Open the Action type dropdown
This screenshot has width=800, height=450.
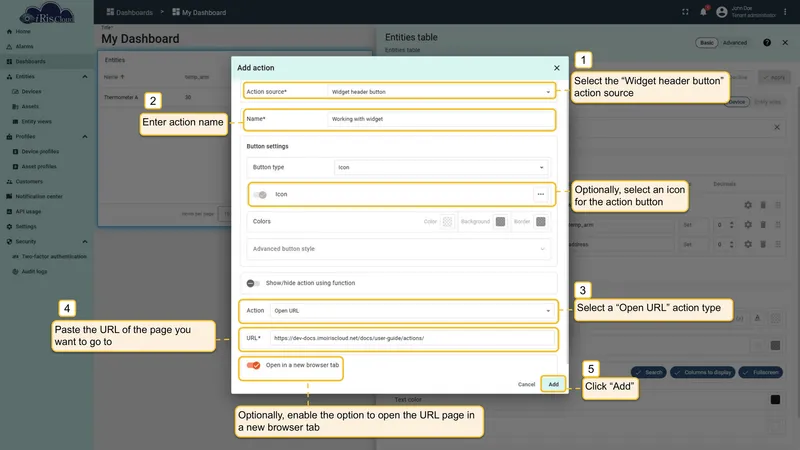click(412, 311)
